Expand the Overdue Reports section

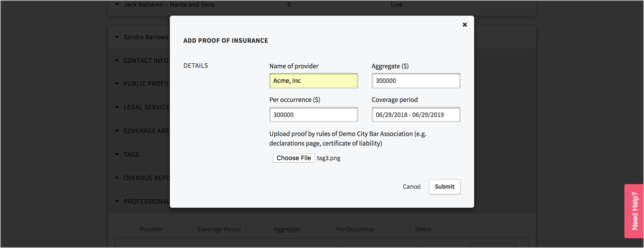118,178
